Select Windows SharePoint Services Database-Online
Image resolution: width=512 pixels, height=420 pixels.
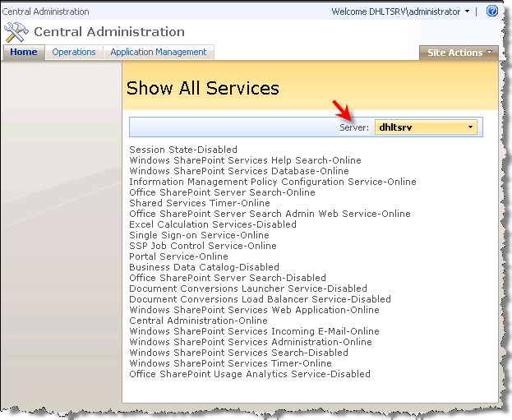(x=239, y=171)
